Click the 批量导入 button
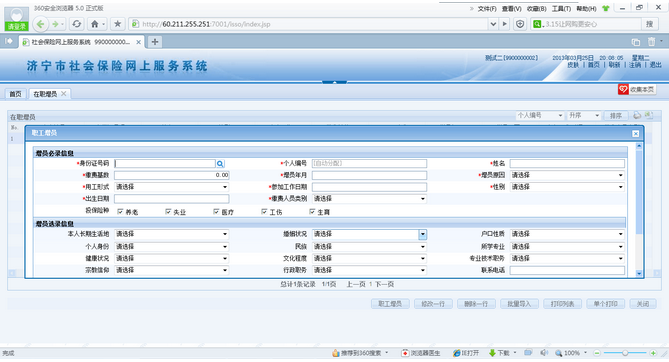Screen dimensions: 669x362 pos(519,304)
